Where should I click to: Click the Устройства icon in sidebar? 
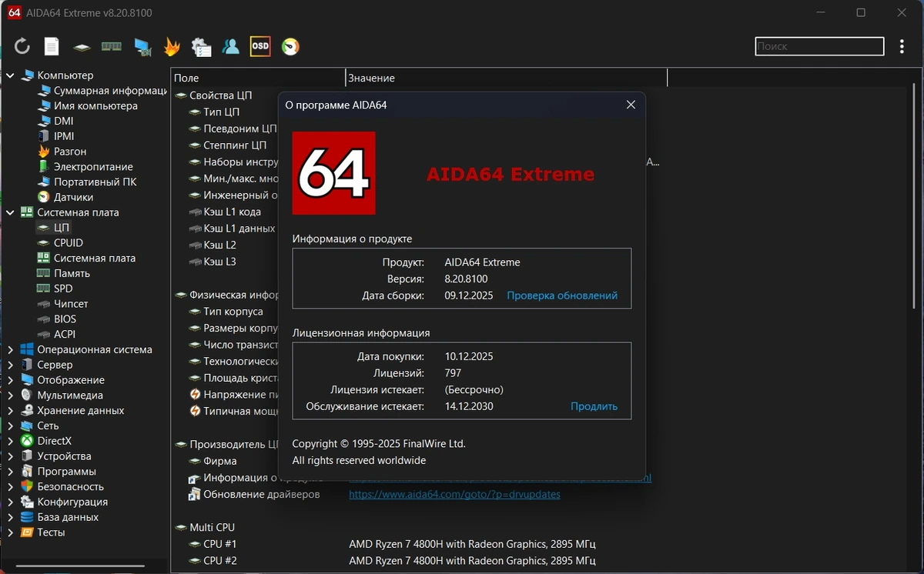pyautogui.click(x=27, y=456)
